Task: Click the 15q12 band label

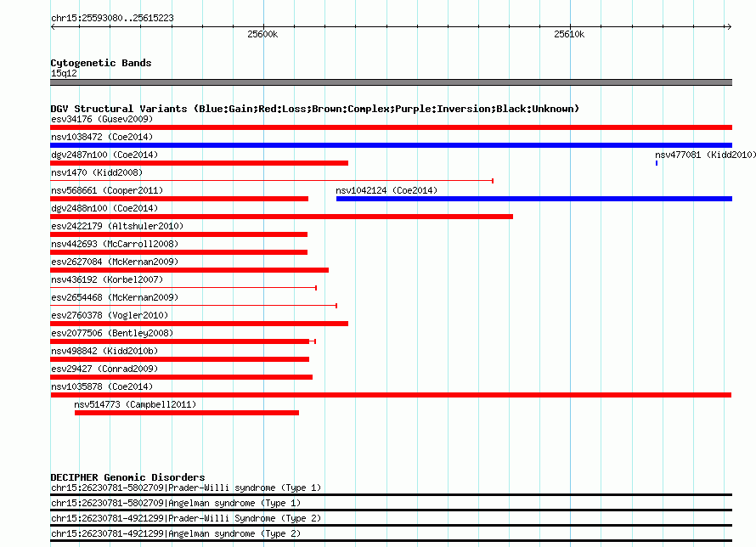Action: (x=64, y=73)
